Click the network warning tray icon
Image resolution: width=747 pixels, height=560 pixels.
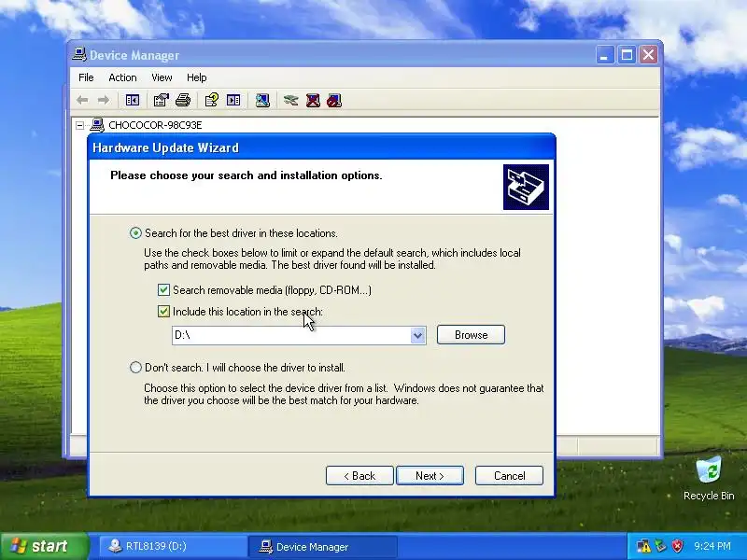tap(643, 546)
